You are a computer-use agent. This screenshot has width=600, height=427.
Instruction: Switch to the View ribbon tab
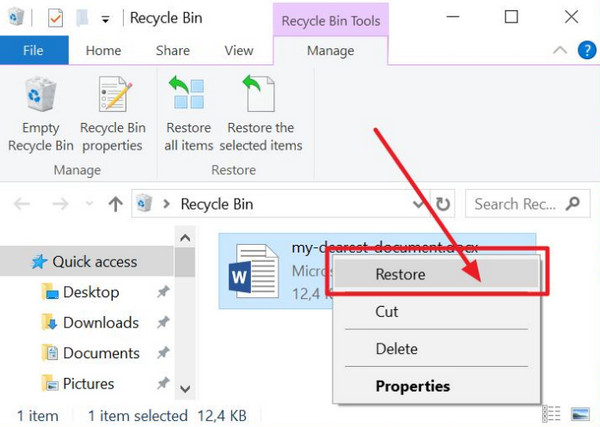click(x=239, y=51)
